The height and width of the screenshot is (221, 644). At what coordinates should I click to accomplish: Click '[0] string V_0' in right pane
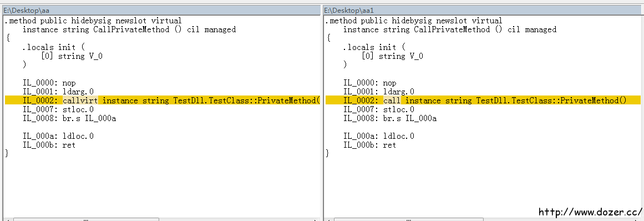(x=392, y=56)
